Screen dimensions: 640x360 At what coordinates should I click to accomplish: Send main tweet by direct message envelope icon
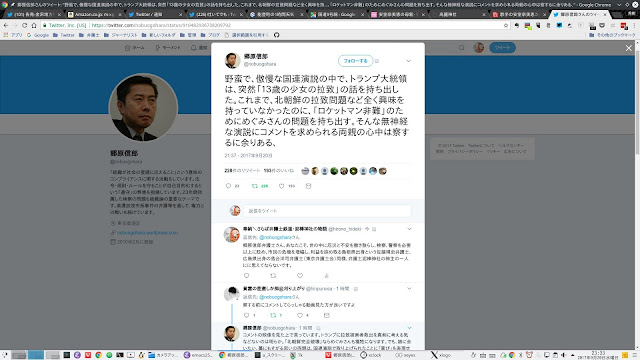point(309,186)
